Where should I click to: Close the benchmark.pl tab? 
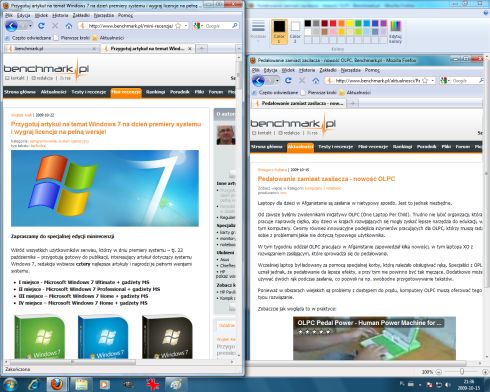coord(94,49)
